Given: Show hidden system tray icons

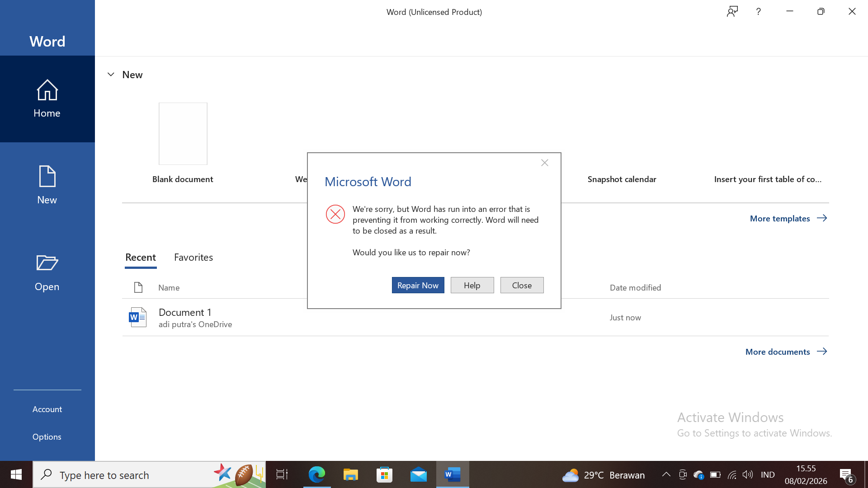Looking at the screenshot, I should point(666,474).
